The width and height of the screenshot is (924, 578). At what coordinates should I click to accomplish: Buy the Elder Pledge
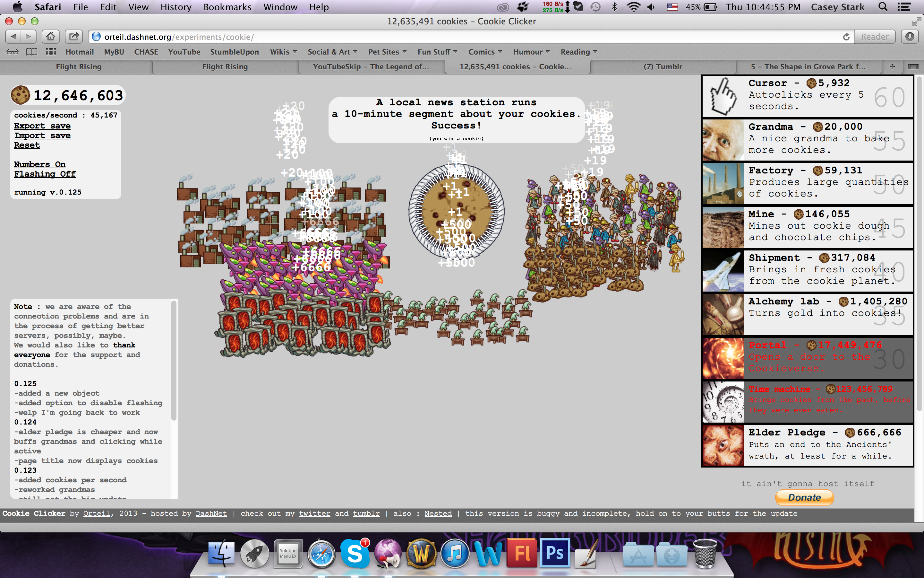(x=808, y=446)
